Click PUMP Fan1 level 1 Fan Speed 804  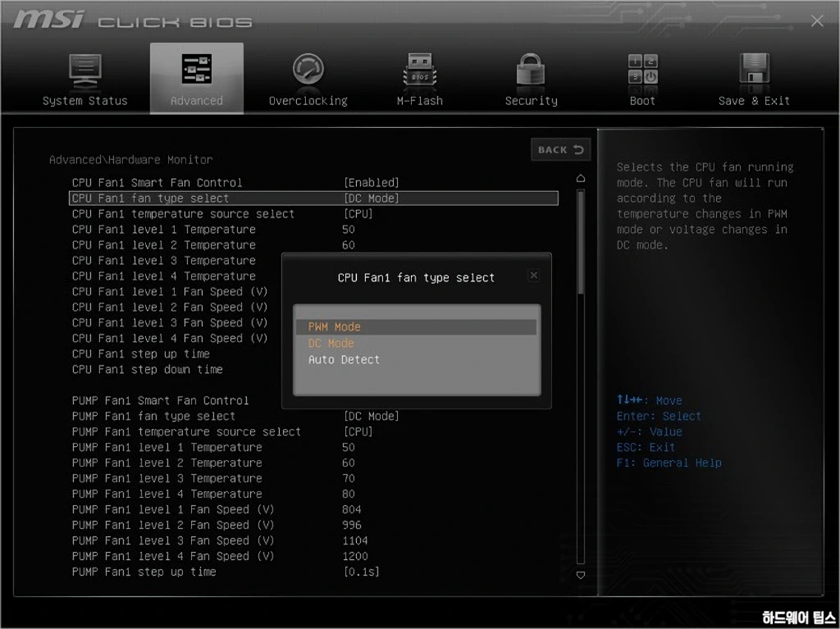(x=351, y=509)
